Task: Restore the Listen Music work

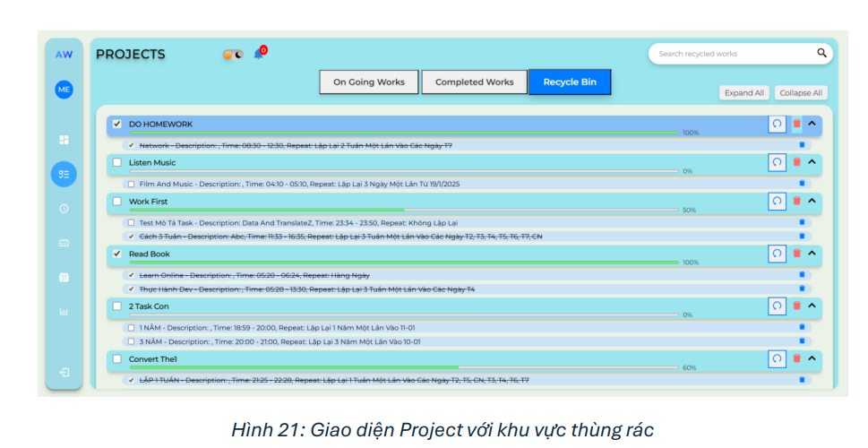Action: coord(778,162)
